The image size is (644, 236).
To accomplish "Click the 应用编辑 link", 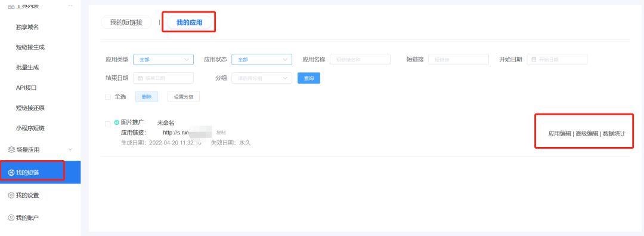I will 559,133.
